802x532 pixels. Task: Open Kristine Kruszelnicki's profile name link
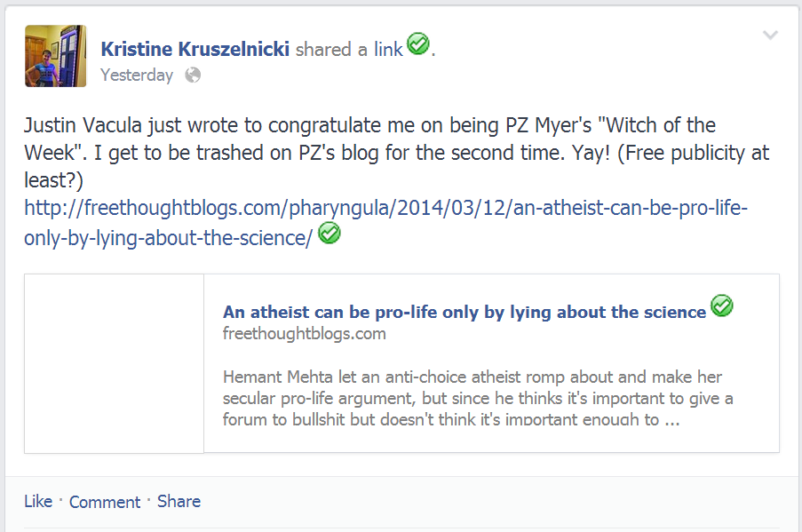[195, 49]
